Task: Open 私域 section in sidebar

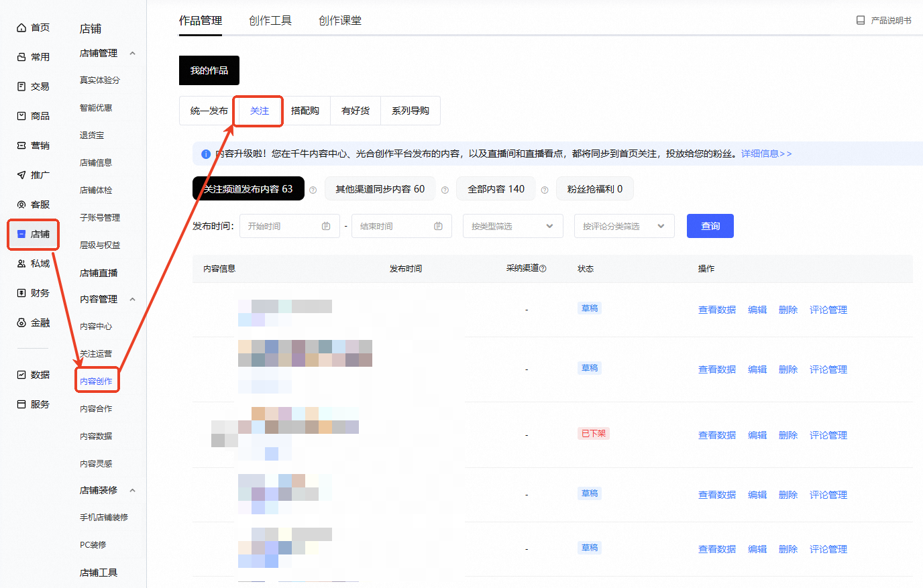Action: tap(33, 263)
